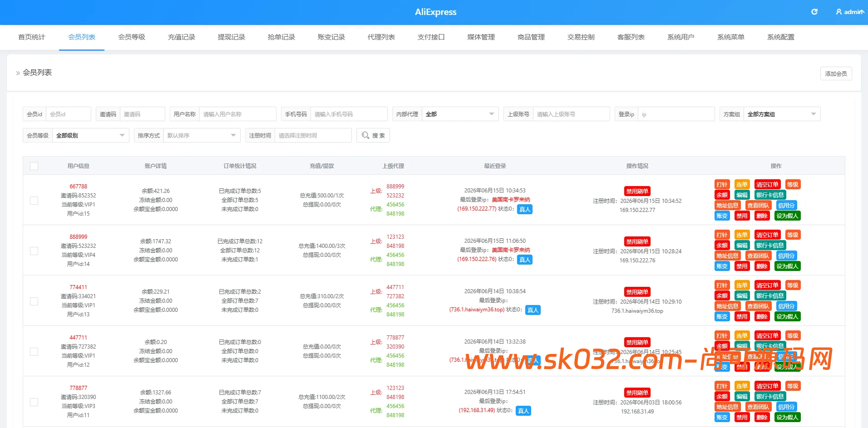Click 信用分 for user 667788

(x=786, y=206)
